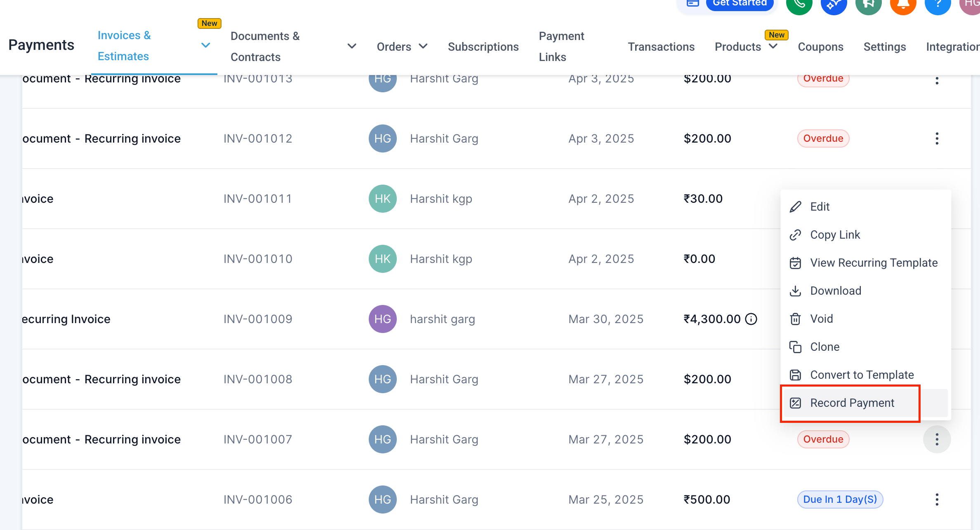
Task: Expand the Orders dropdown
Action: (423, 46)
